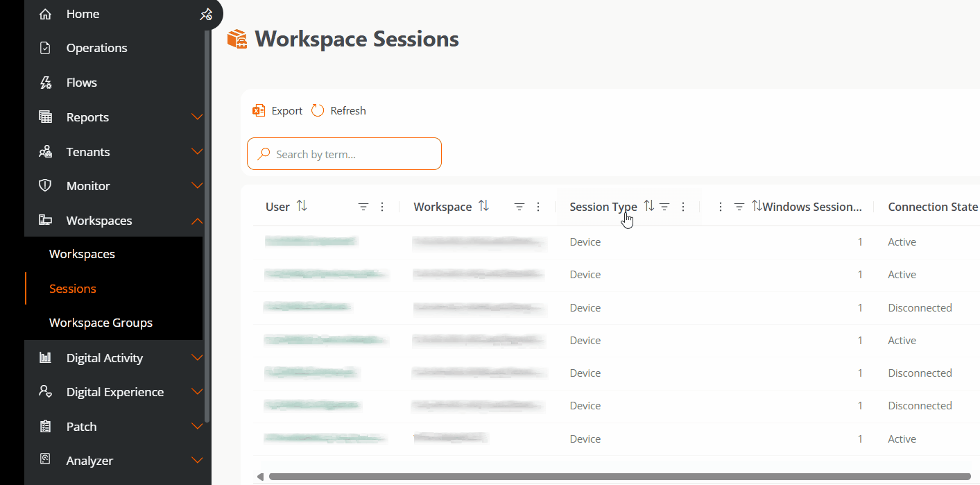This screenshot has width=980, height=485.
Task: Click the Export Excel icon
Action: coord(259,111)
